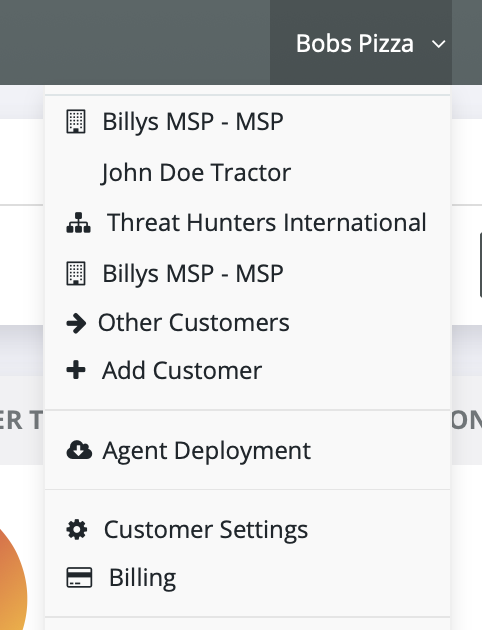Click the building icon beside second Billys MSP
This screenshot has height=630, width=482.
point(76,273)
